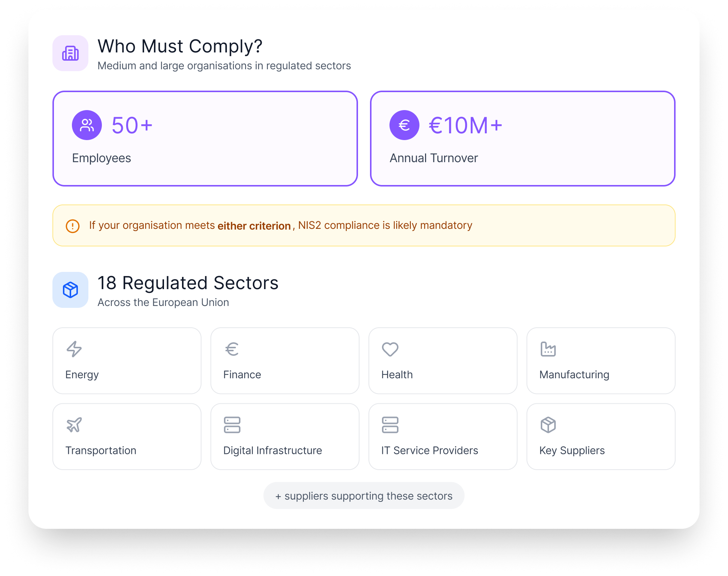Click the suppliers supporting these sectors pill
This screenshot has width=728, height=576.
coord(364,495)
